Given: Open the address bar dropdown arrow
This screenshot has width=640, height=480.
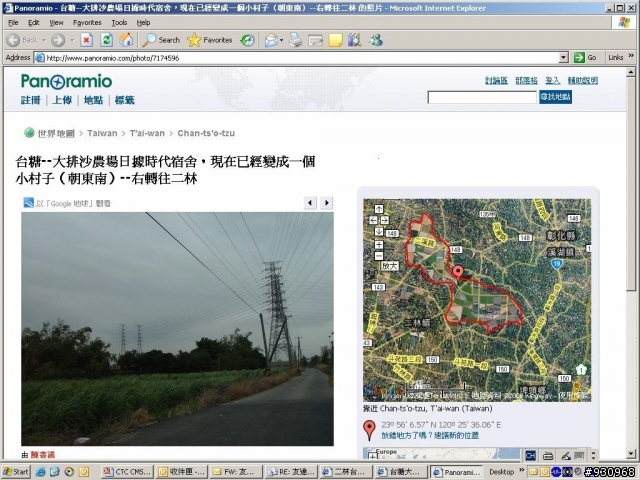Looking at the screenshot, I should pyautogui.click(x=563, y=58).
